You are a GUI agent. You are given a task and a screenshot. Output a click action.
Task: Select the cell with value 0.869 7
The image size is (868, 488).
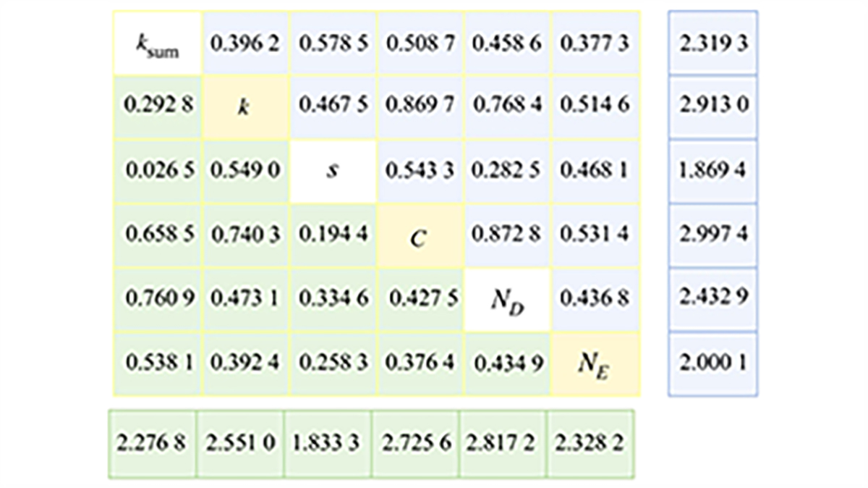click(420, 107)
